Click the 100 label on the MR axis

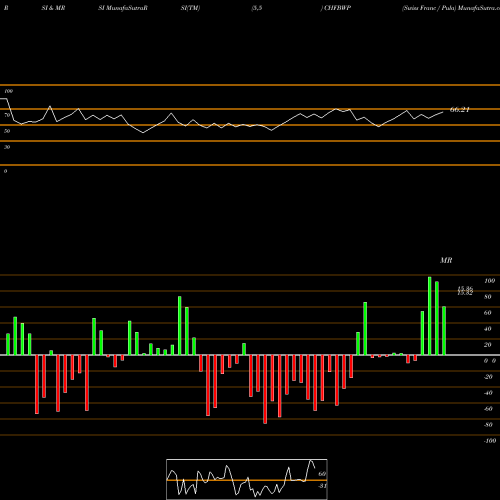point(489,281)
